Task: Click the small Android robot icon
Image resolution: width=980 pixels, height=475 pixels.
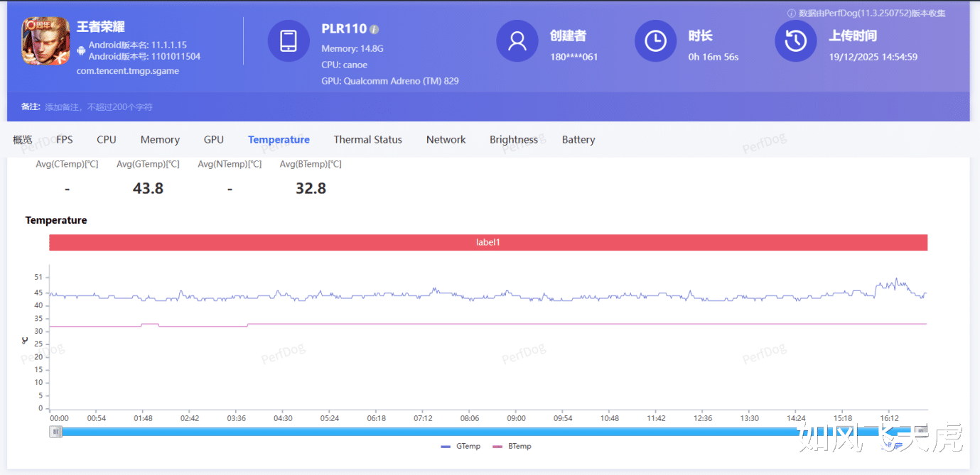Action: (x=82, y=50)
